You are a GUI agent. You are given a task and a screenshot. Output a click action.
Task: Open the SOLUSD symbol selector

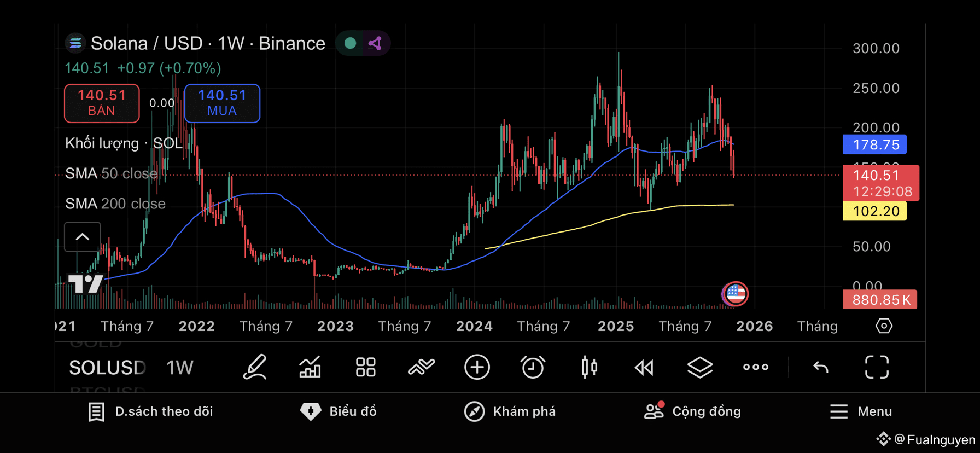(x=107, y=368)
